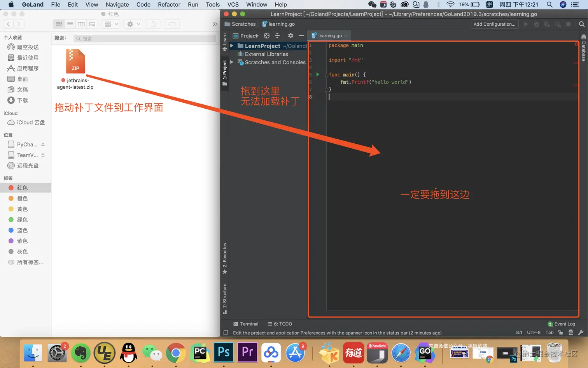Image resolution: width=588 pixels, height=368 pixels.
Task: Open the Z: Structure tool window stripe
Action: click(225, 299)
